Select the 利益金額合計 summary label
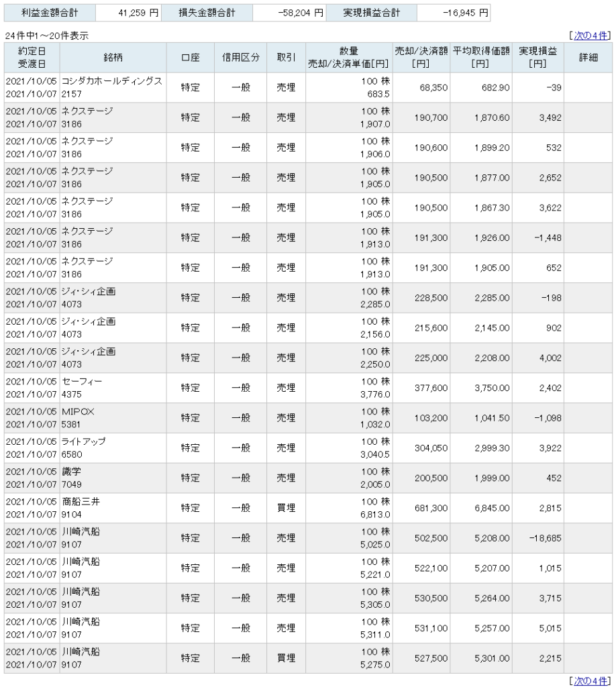Image resolution: width=616 pixels, height=687 pixels. [x=50, y=13]
